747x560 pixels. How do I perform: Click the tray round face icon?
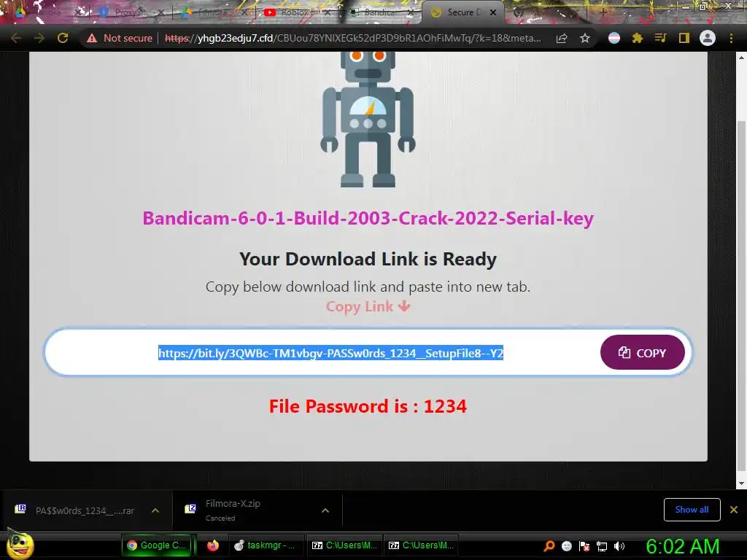(567, 545)
